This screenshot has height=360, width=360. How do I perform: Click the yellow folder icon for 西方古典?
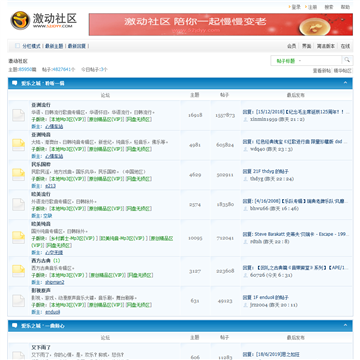[19, 271]
